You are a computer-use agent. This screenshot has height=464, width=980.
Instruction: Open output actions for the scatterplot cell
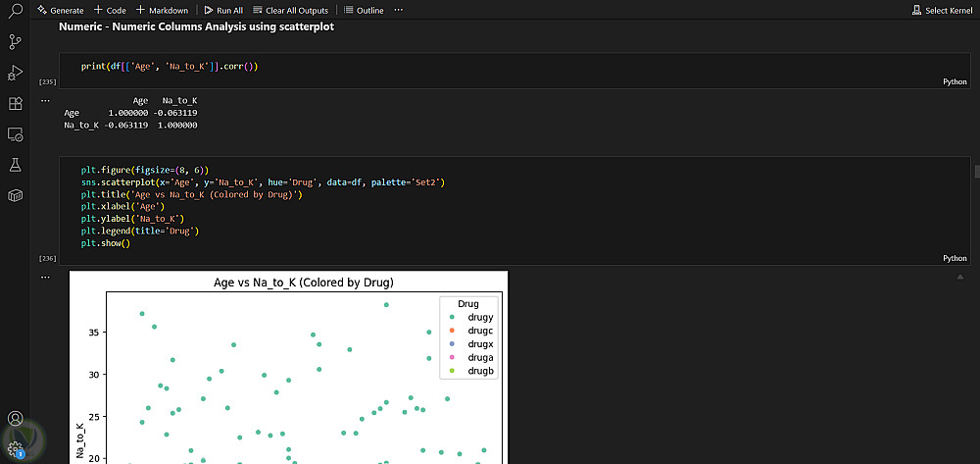[x=45, y=278]
